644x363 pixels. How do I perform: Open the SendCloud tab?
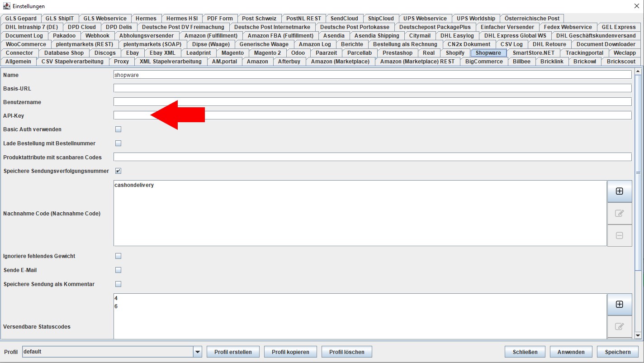(344, 19)
